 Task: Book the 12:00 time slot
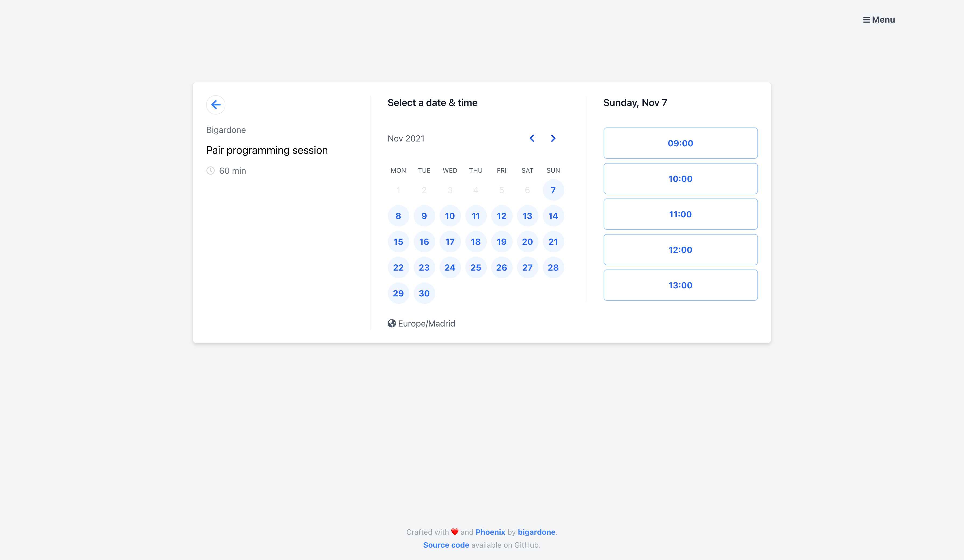pos(680,250)
